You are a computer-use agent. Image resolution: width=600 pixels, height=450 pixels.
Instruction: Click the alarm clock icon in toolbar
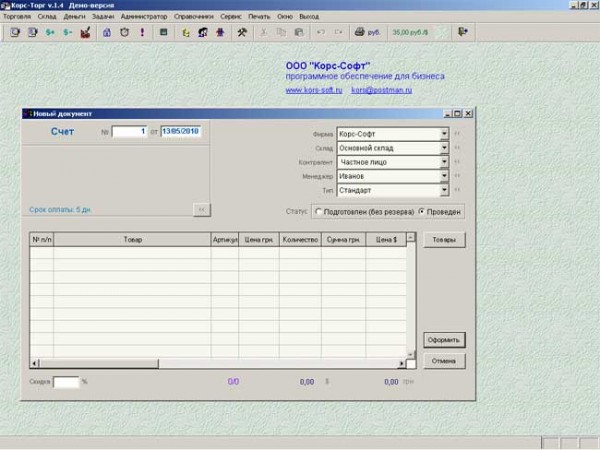(x=124, y=32)
